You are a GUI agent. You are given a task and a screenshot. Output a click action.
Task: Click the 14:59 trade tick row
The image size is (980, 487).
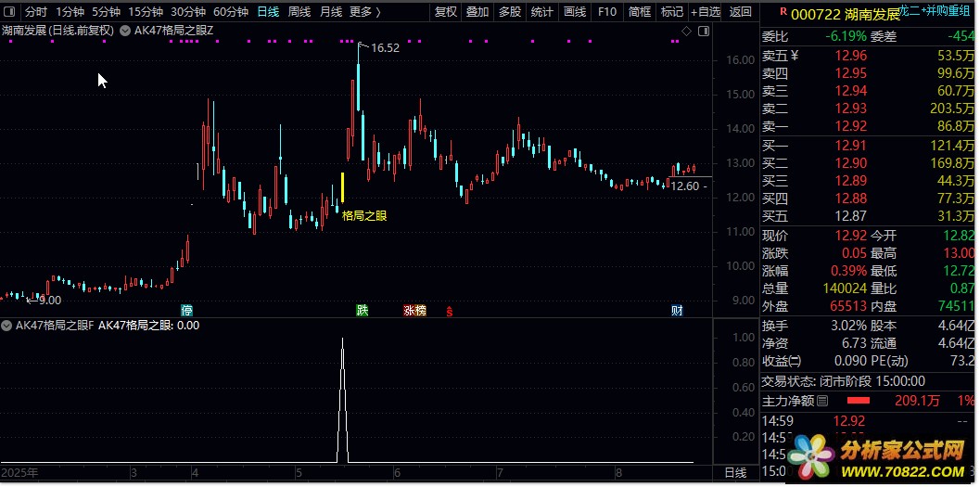(x=868, y=421)
